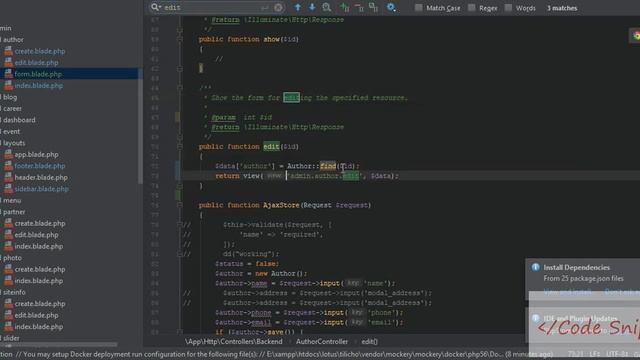Click file icon of header.blade.php
Screen dimensions: 640x360
point(8,177)
